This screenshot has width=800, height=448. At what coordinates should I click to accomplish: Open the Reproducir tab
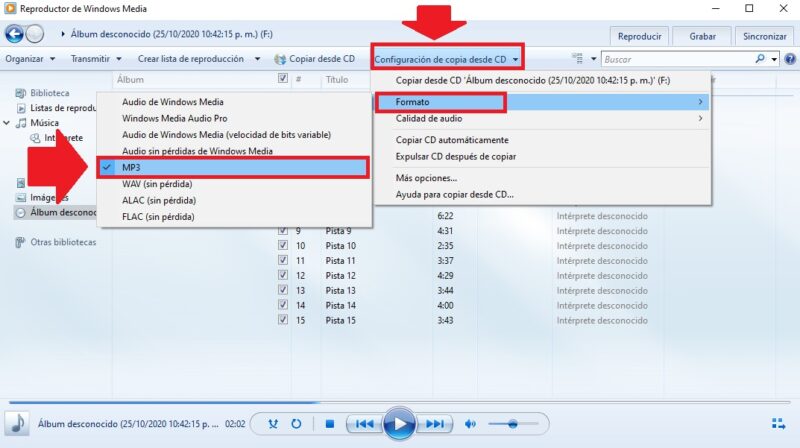pos(639,36)
